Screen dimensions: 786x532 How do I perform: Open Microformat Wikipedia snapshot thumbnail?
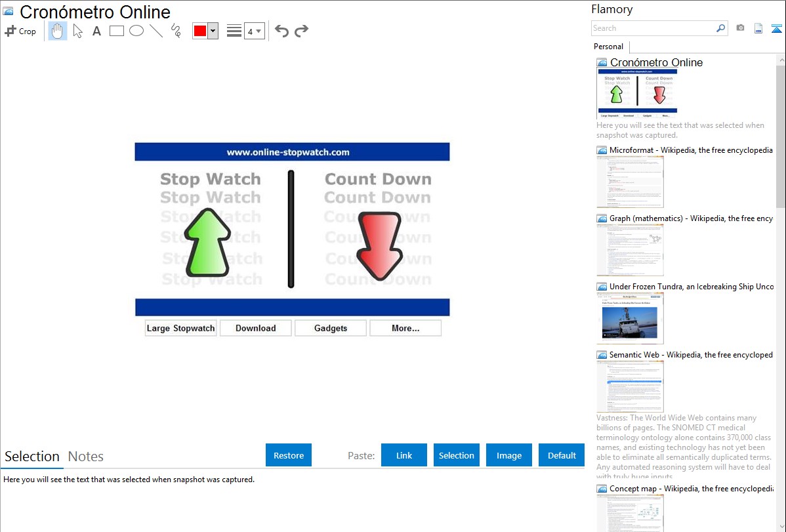point(630,182)
